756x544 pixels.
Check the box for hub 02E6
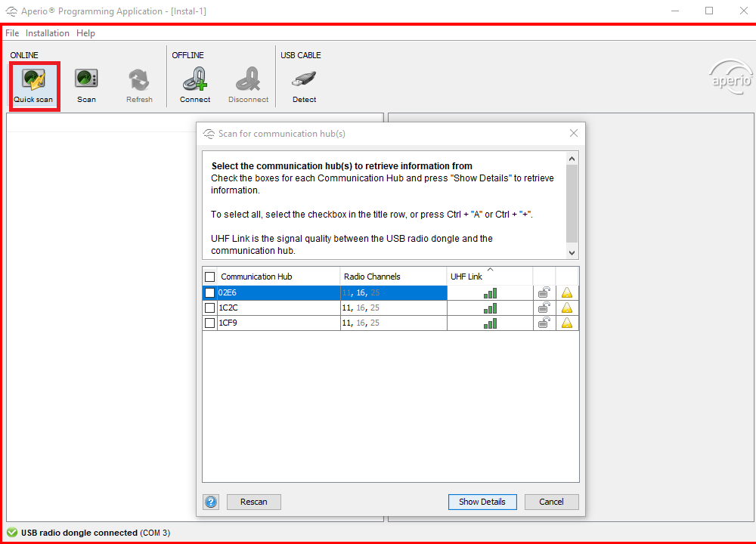(x=210, y=292)
